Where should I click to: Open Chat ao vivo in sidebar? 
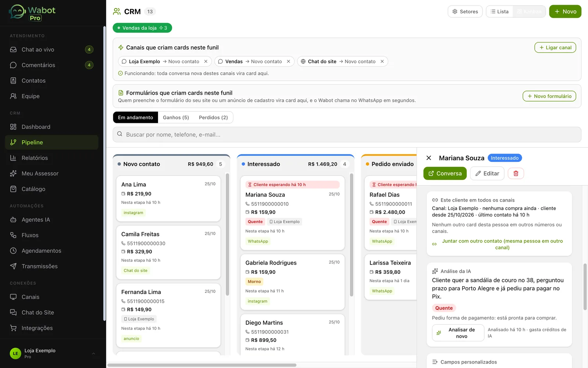point(51,50)
